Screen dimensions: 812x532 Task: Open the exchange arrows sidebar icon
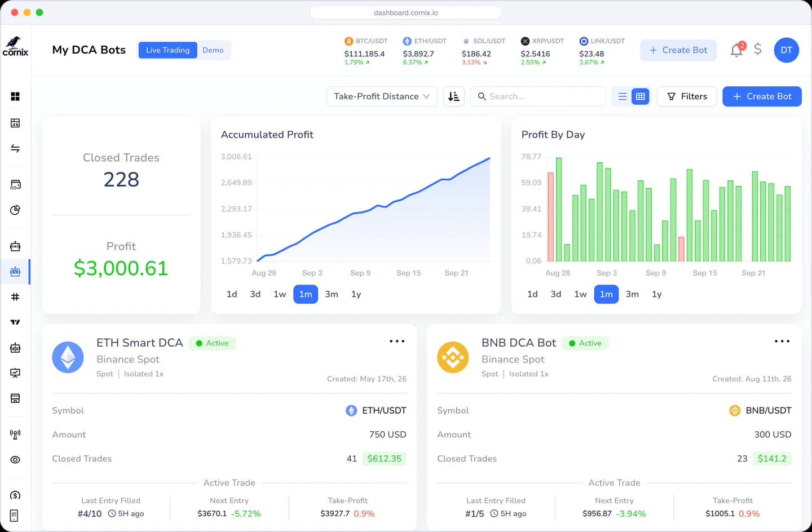(15, 148)
